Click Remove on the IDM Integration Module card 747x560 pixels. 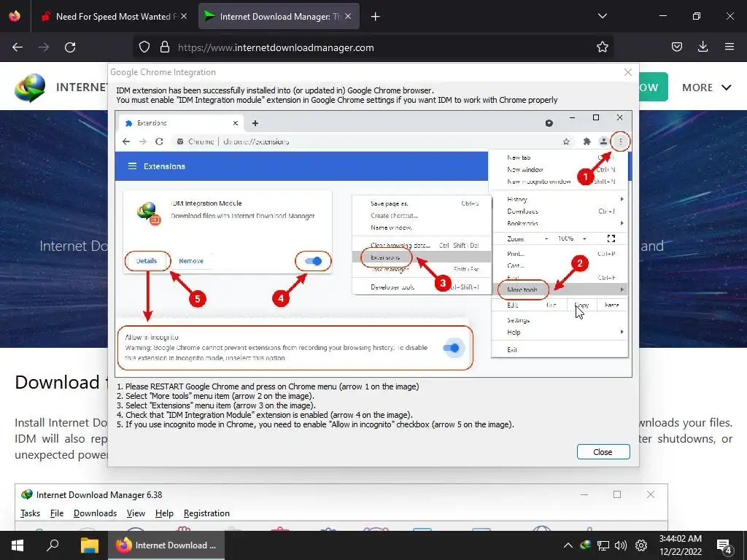191,261
